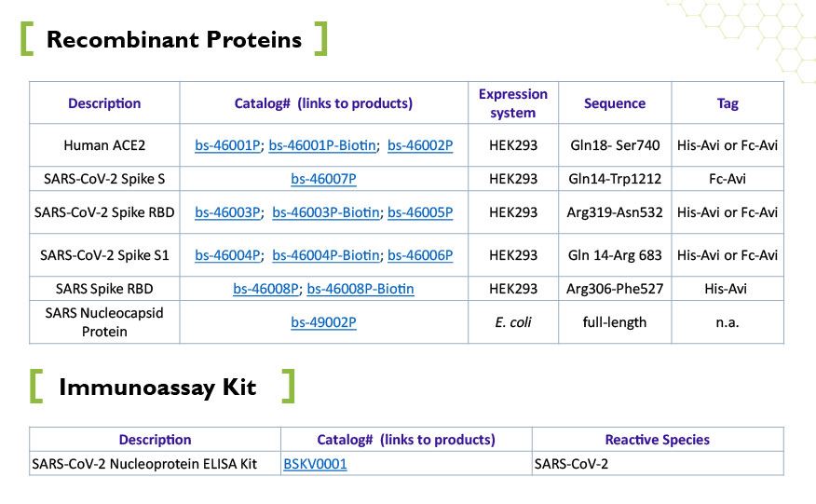
Task: Open the bs-46003P-Biotin product link
Action: pos(326,212)
